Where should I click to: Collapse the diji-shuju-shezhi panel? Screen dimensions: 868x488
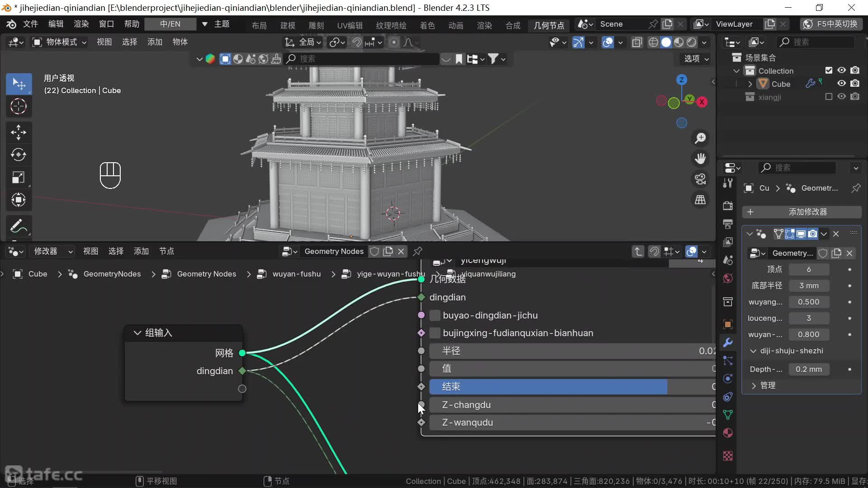coord(753,351)
